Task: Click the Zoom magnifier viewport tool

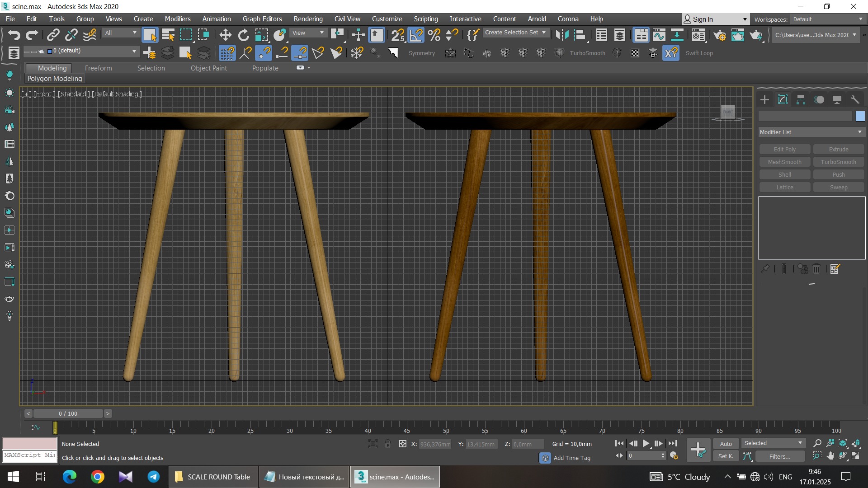Action: [x=817, y=443]
